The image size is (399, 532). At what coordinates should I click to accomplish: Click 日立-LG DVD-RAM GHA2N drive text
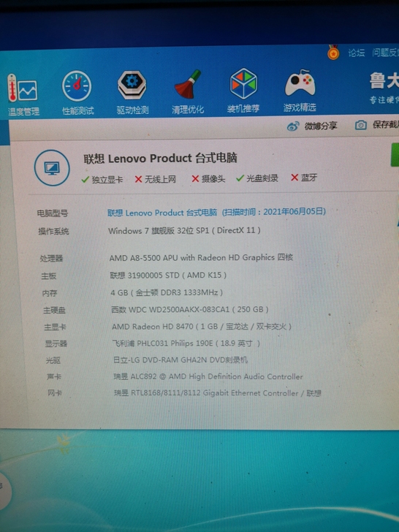180,360
